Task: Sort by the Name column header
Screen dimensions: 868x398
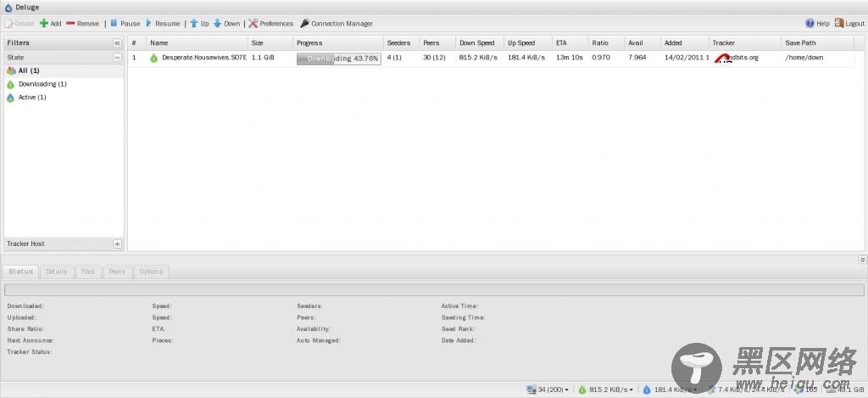Action: point(197,42)
